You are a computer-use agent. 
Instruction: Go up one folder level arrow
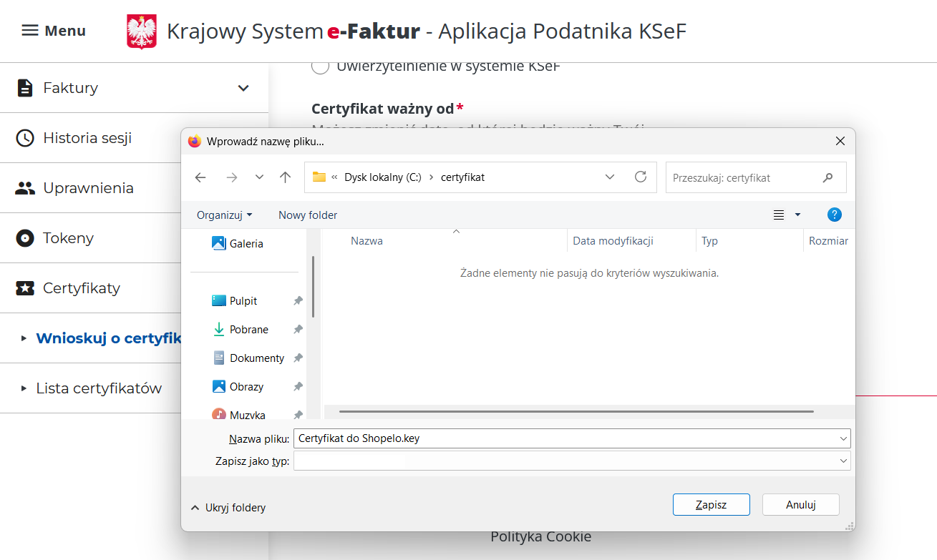[285, 177]
